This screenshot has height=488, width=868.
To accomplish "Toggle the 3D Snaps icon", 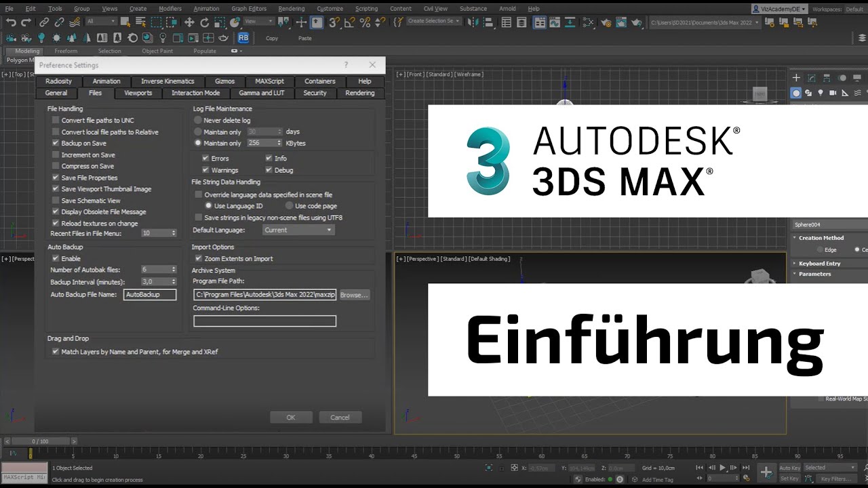I will click(334, 22).
